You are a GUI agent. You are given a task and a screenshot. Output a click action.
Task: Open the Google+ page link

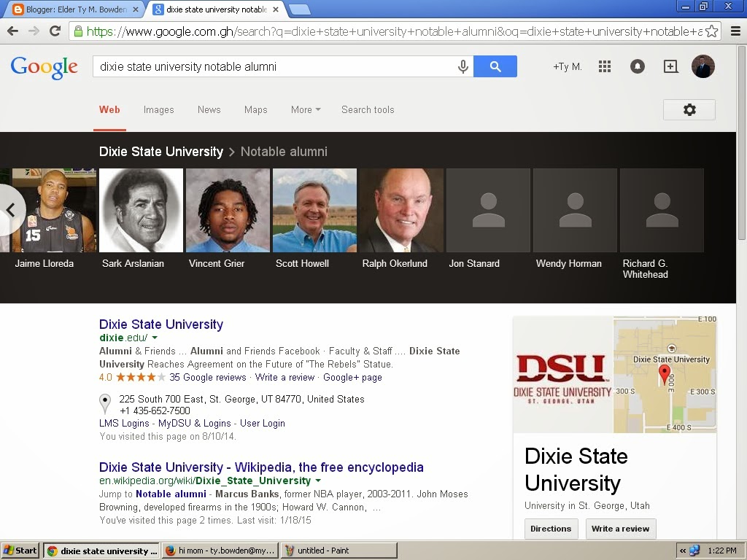point(352,378)
